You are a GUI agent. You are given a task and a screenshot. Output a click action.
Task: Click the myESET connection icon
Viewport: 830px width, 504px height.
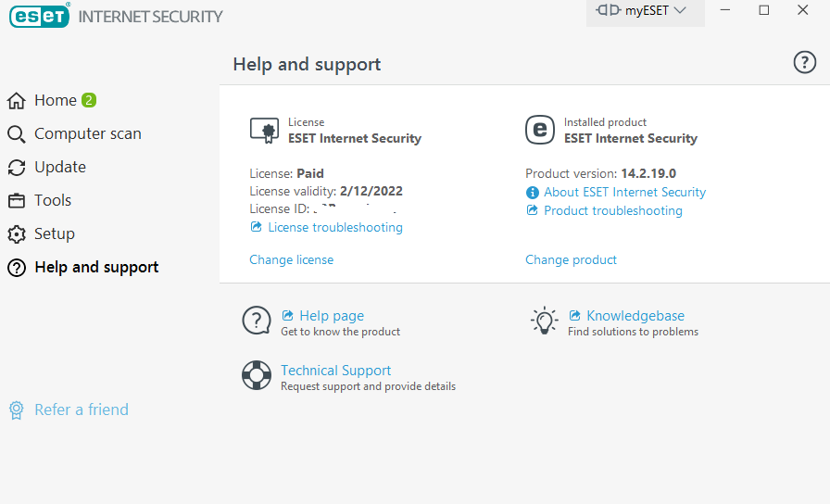pyautogui.click(x=608, y=10)
